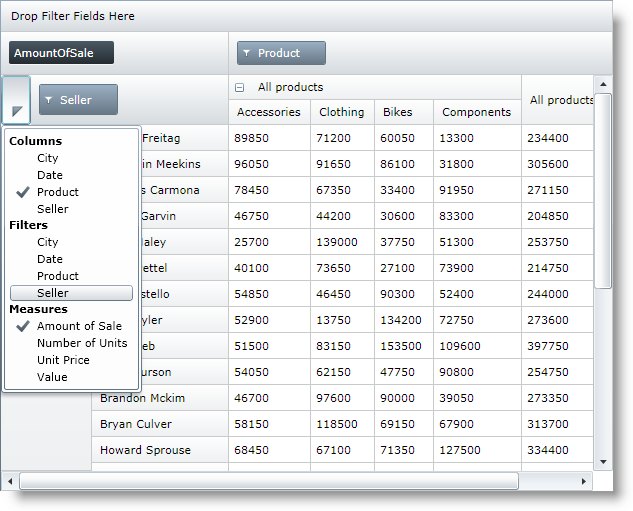Click horizontal scrollbar left arrow
The width and height of the screenshot is (633, 511).
pos(11,481)
